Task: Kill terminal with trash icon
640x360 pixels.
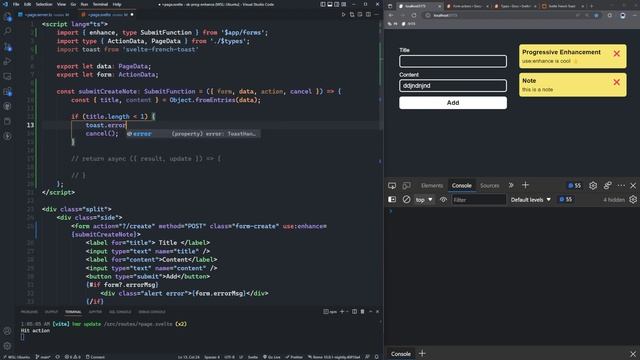Action: click(362, 311)
